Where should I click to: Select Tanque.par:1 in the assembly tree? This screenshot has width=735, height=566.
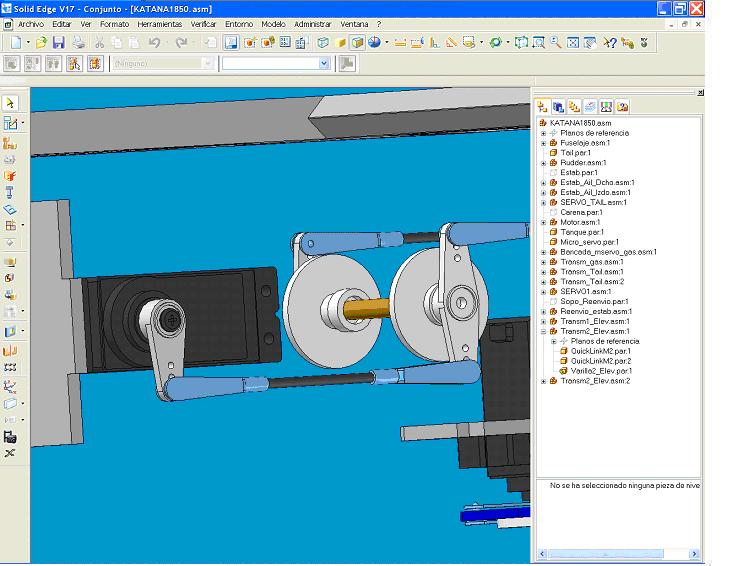click(x=581, y=232)
